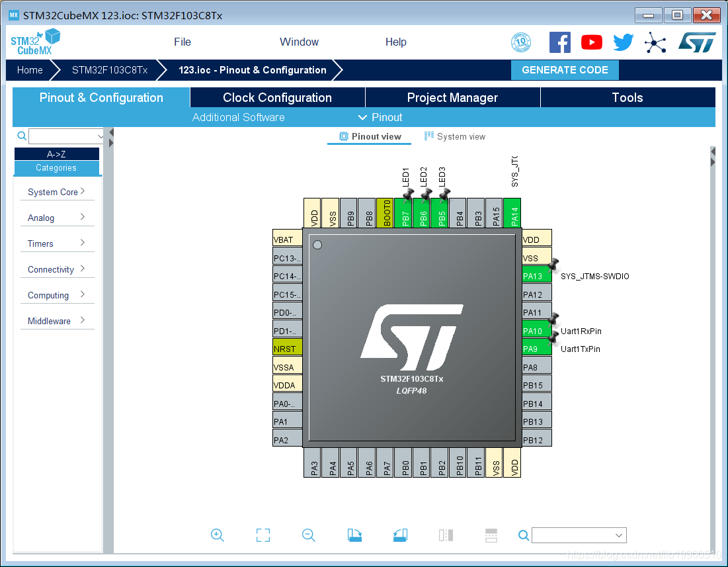The image size is (728, 567).
Task: Open the Pinout dropdown menu
Action: (380, 118)
